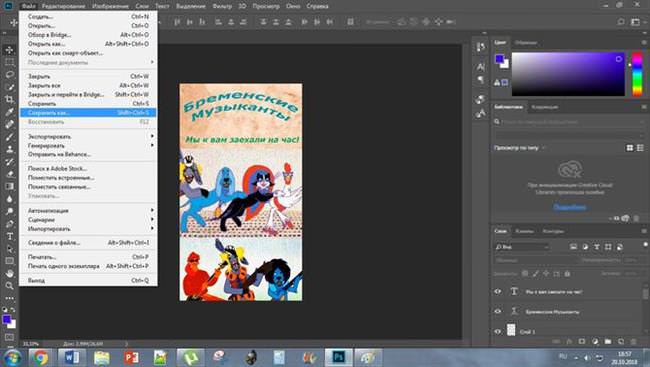Viewport: 650px width, 367px height.
Task: Click the Quick Mask mode icon
Action: 9,337
